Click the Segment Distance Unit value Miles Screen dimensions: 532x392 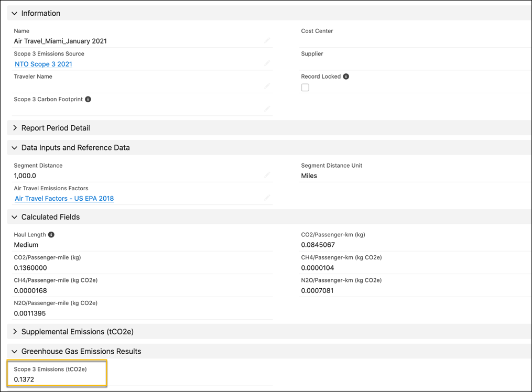pos(309,176)
